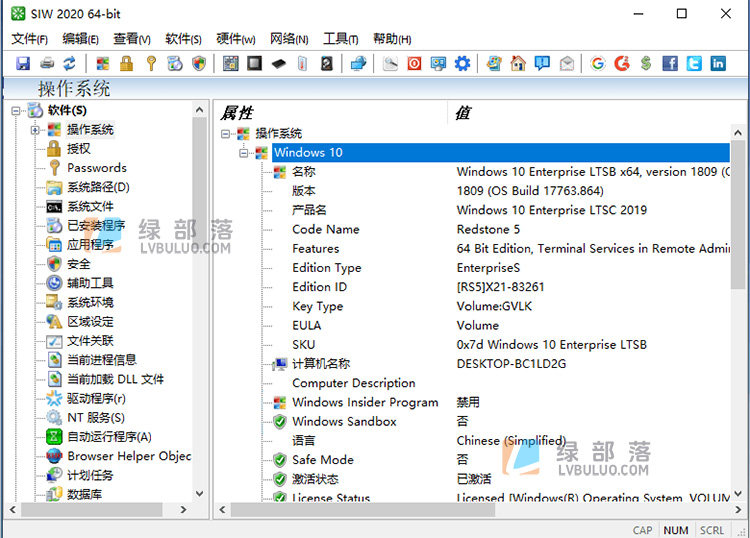Image resolution: width=750 pixels, height=538 pixels.
Task: Open the 硬件(W) menu
Action: tap(236, 39)
